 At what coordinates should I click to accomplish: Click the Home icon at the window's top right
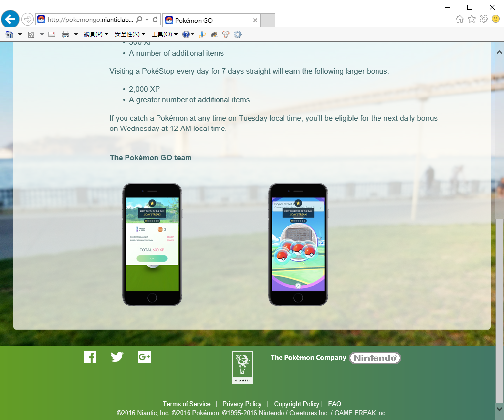(x=460, y=19)
